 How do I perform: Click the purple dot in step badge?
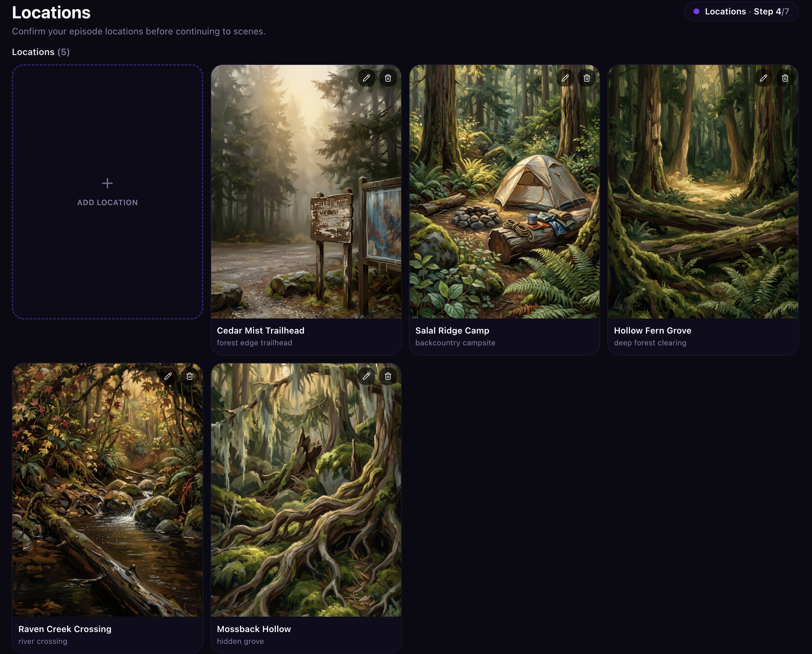click(696, 11)
